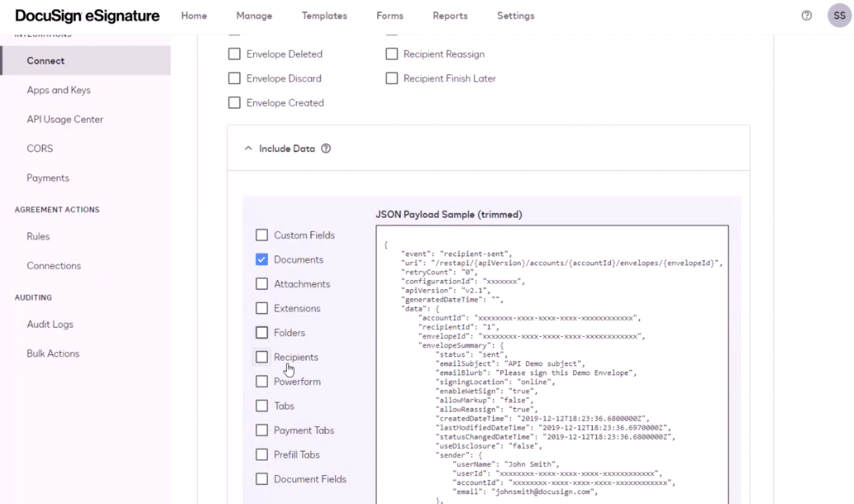
Task: Uncheck the Documents checkbox
Action: [262, 260]
